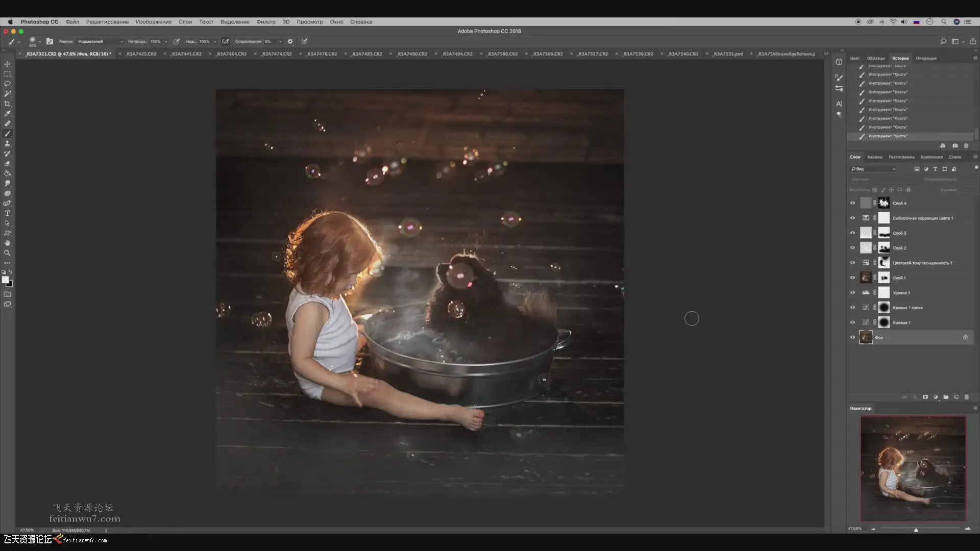This screenshot has height=551, width=980.
Task: Delete layer trash icon in Layers panel
Action: (966, 397)
